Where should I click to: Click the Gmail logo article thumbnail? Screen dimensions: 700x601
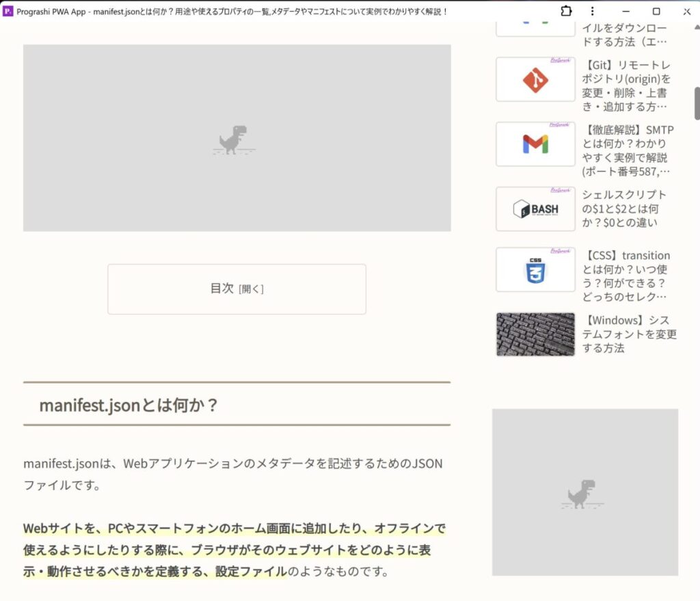pyautogui.click(x=535, y=144)
